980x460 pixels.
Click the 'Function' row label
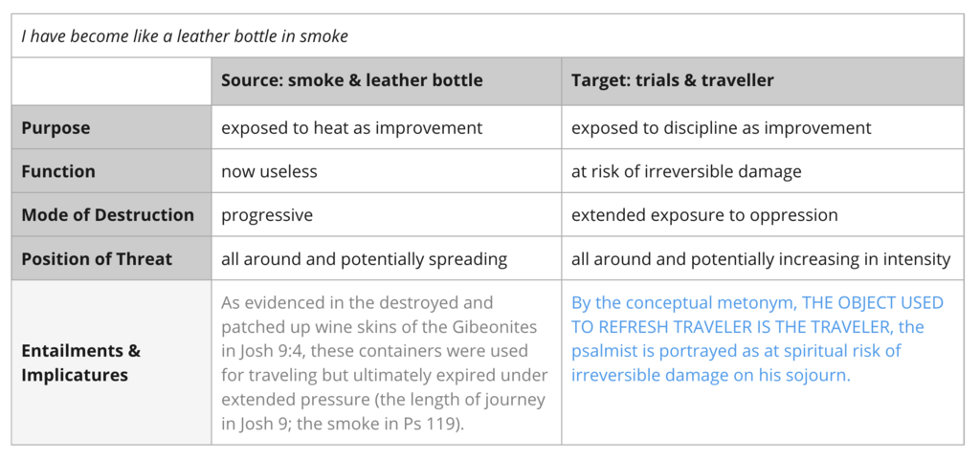pos(58,171)
